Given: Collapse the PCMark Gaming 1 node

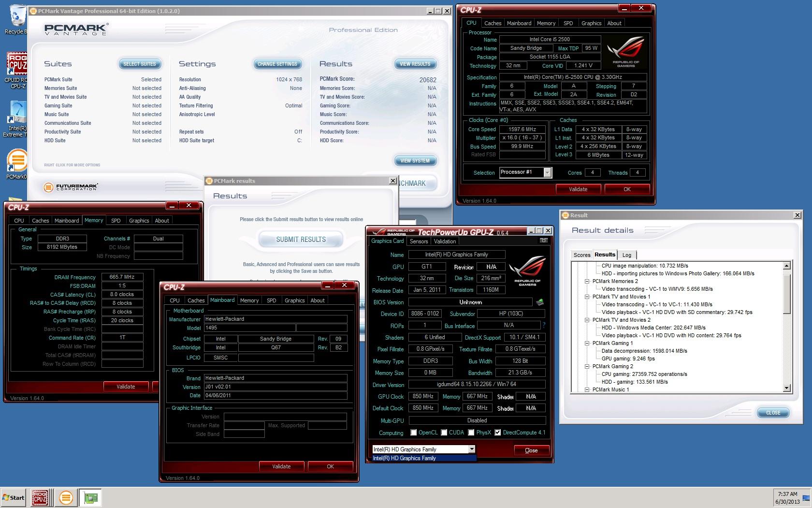Looking at the screenshot, I should point(587,343).
